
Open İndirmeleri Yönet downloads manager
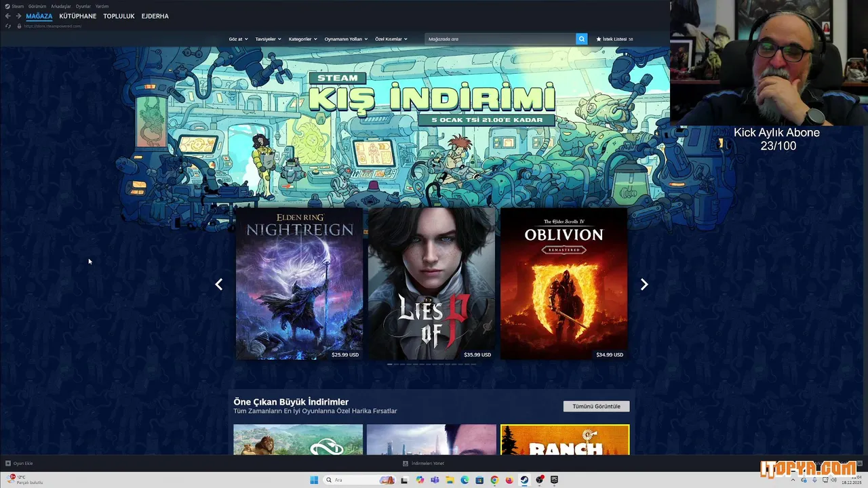(424, 463)
